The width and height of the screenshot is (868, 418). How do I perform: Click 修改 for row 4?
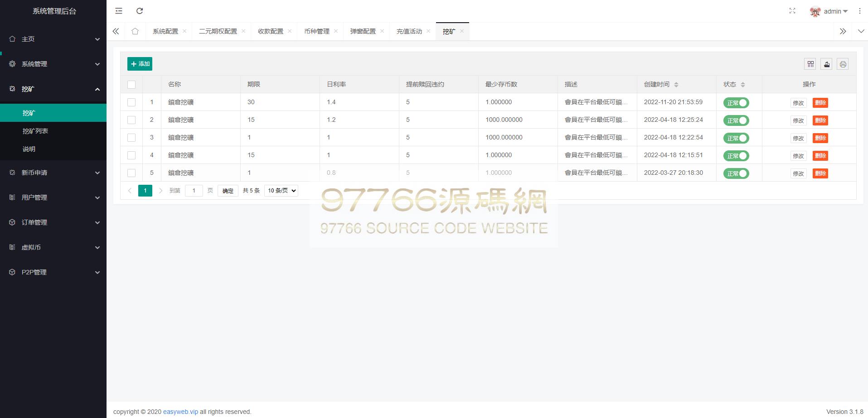798,156
